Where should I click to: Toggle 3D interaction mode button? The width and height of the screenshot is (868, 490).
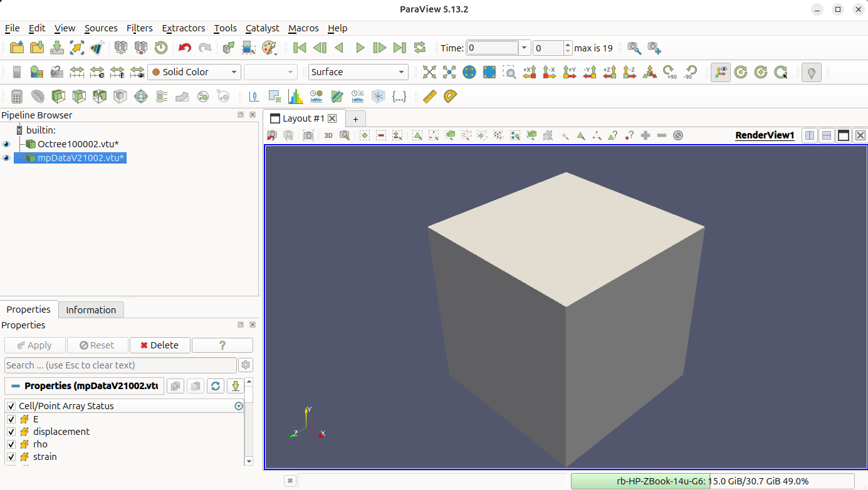pyautogui.click(x=328, y=135)
